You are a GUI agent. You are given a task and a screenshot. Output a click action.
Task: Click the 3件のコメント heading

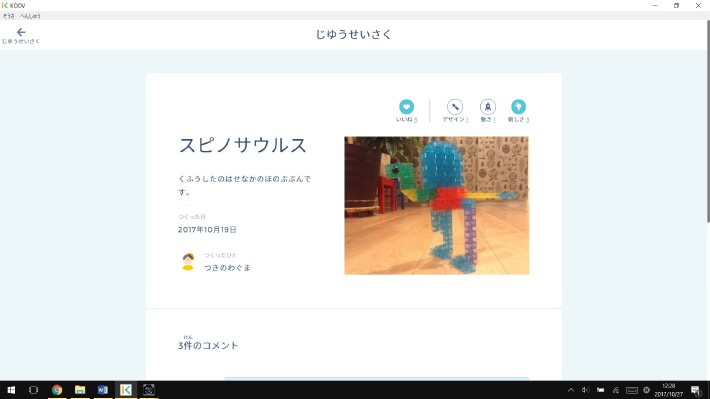click(208, 345)
